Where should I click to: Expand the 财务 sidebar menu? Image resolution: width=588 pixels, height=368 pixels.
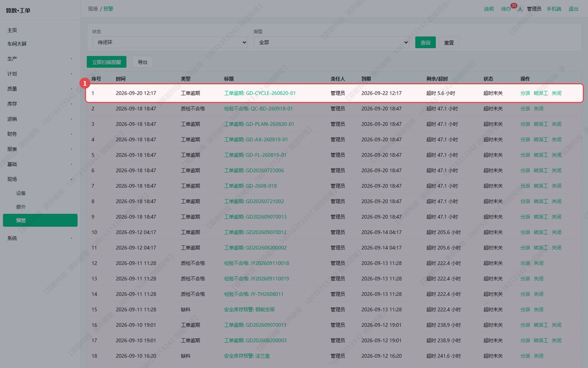click(40, 134)
